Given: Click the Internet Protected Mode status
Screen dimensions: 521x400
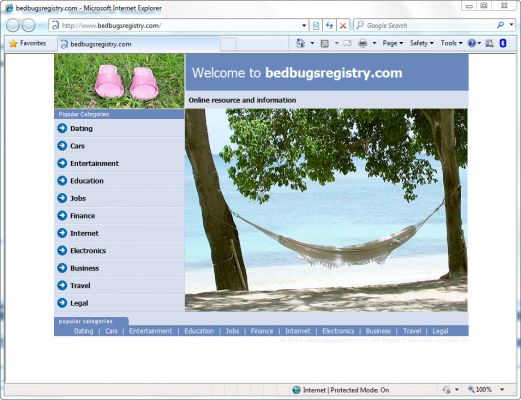Looking at the screenshot, I should pyautogui.click(x=346, y=390).
